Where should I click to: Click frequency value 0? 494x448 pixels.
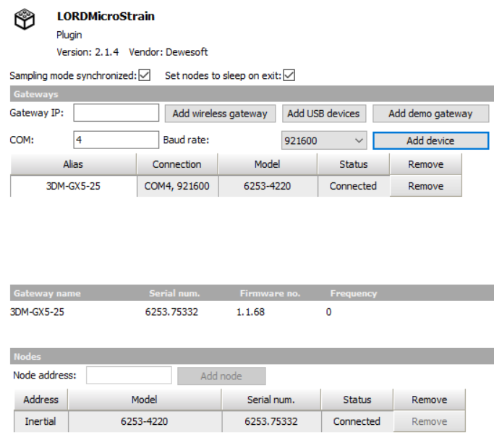coord(328,312)
